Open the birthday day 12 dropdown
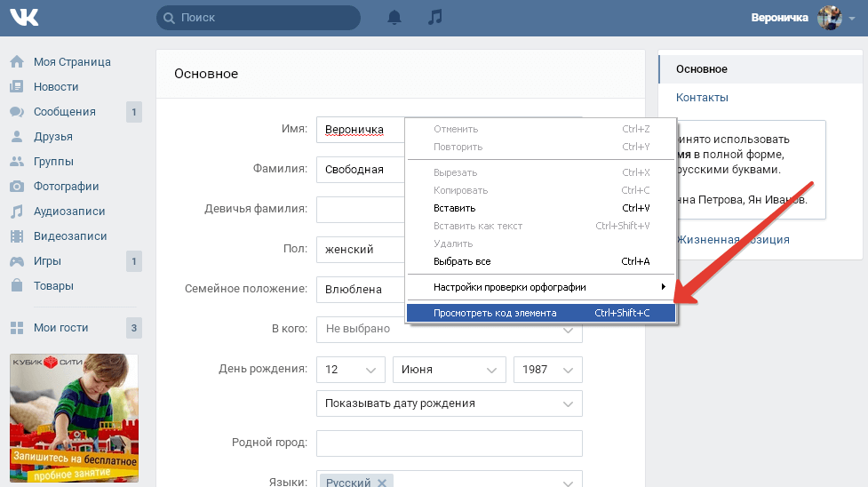Viewport: 868px width, 487px height. 350,370
